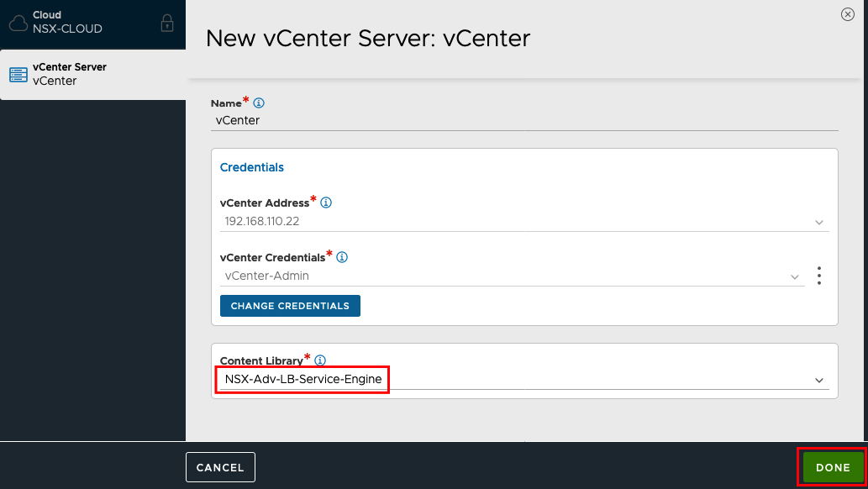The width and height of the screenshot is (868, 489).
Task: Open info tooltip for vCenter Credentials
Action: tap(342, 257)
